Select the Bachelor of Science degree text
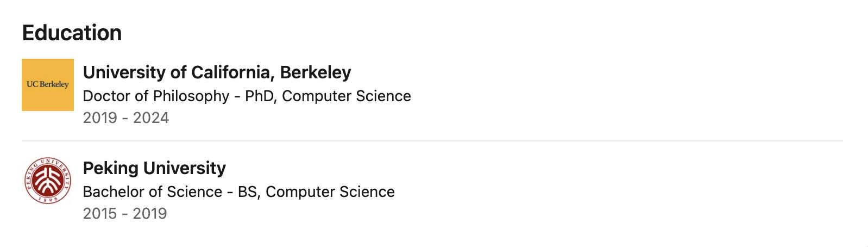 153,192
